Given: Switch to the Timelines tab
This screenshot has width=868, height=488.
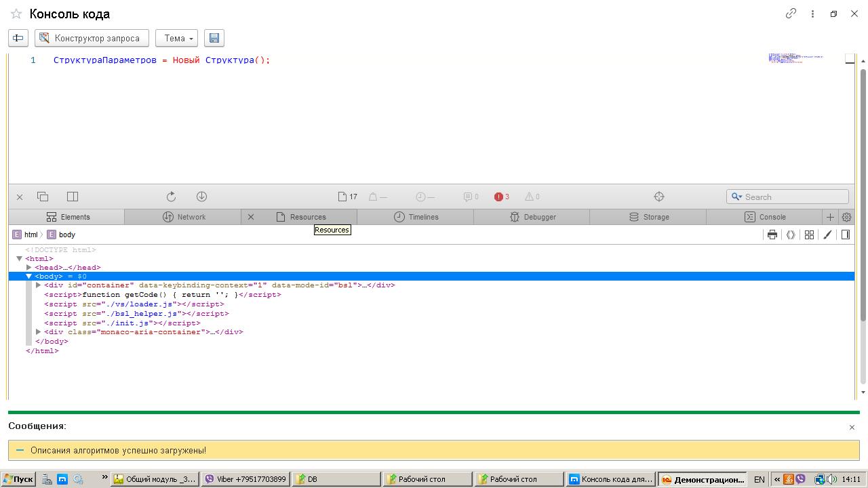Looking at the screenshot, I should tap(416, 217).
